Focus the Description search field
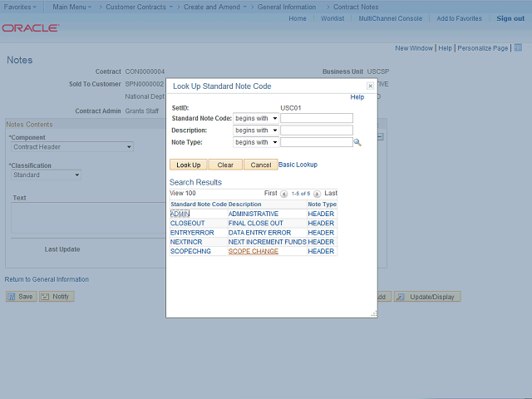The image size is (532, 399). [x=316, y=131]
